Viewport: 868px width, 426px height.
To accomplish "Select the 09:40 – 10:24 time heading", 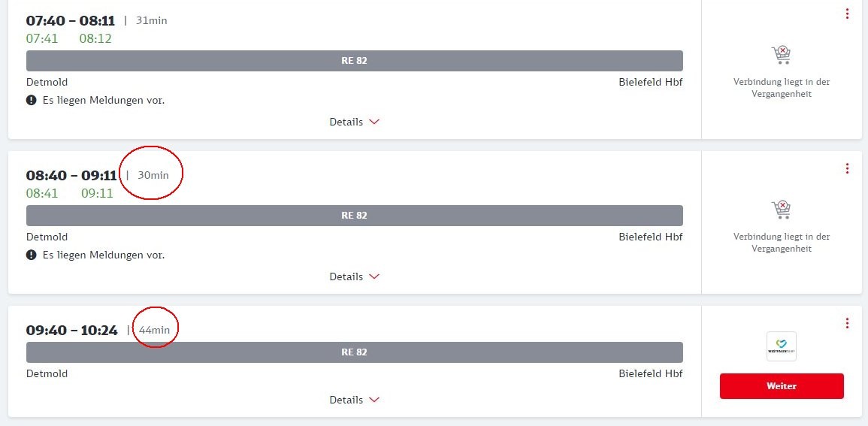I will pos(72,330).
